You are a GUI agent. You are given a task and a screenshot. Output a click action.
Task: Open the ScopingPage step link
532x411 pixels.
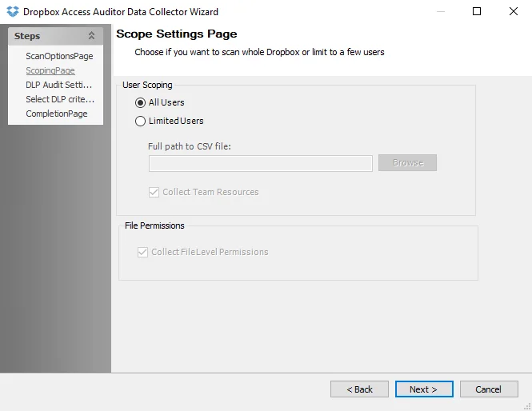50,70
